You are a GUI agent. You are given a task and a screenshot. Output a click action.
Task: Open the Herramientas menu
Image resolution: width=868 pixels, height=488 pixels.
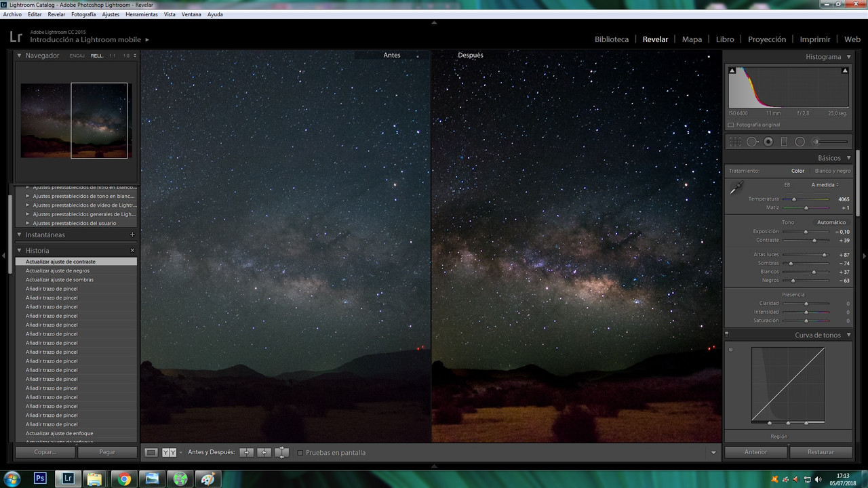142,14
